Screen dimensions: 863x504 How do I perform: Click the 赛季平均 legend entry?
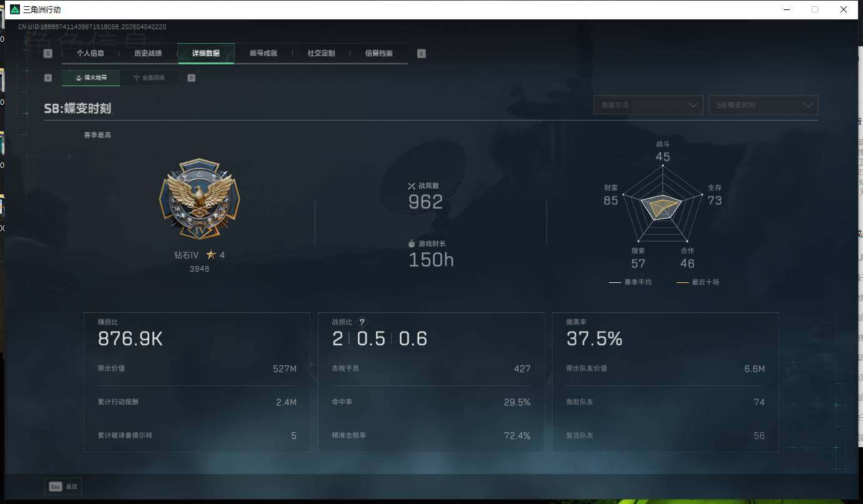point(630,282)
